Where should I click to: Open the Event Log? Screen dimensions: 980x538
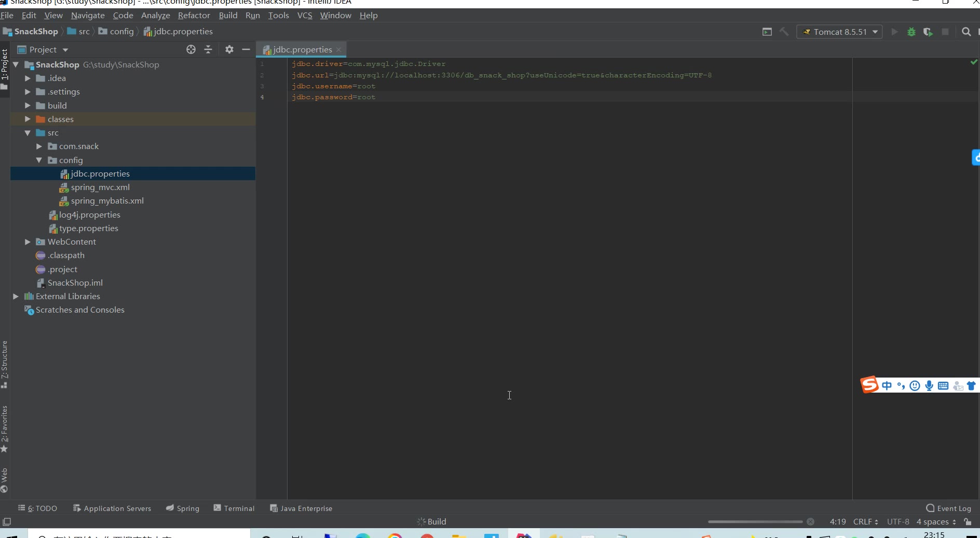[x=949, y=508]
